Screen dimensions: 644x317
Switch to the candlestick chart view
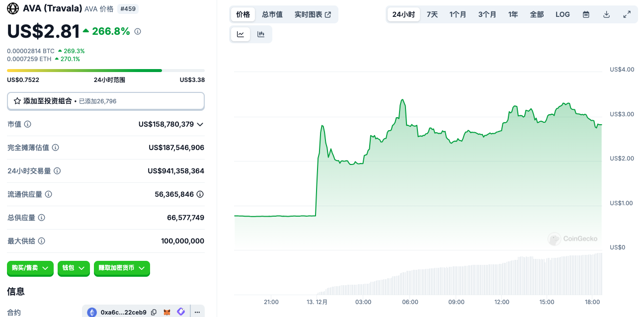[261, 34]
